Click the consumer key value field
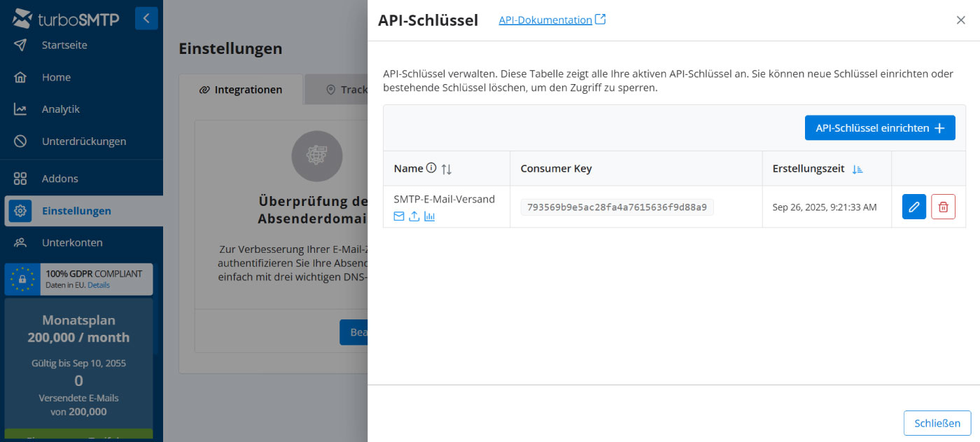 (x=617, y=207)
